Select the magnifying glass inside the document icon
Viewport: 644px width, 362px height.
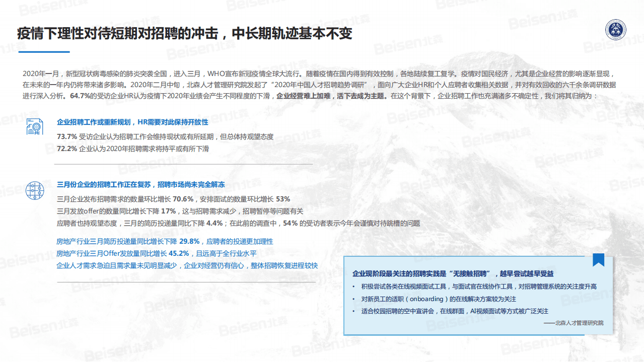pyautogui.click(x=36, y=126)
